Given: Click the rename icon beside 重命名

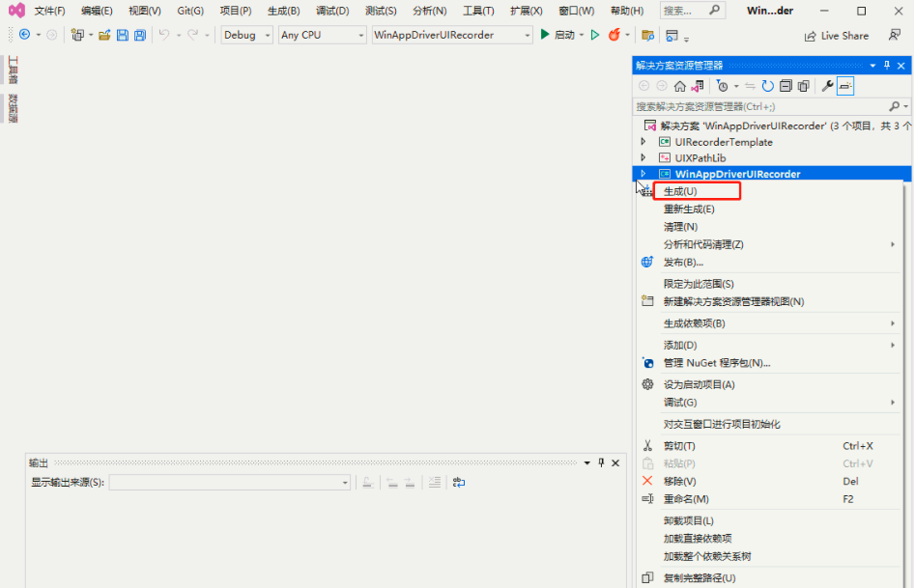Looking at the screenshot, I should 647,499.
